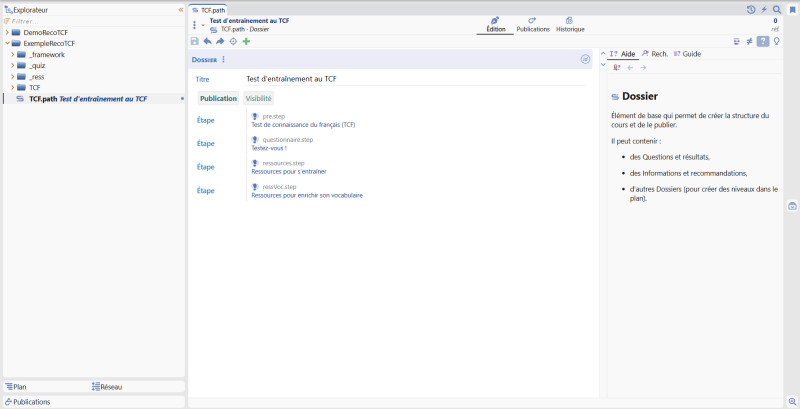Go forward in help with right arrow

click(643, 67)
